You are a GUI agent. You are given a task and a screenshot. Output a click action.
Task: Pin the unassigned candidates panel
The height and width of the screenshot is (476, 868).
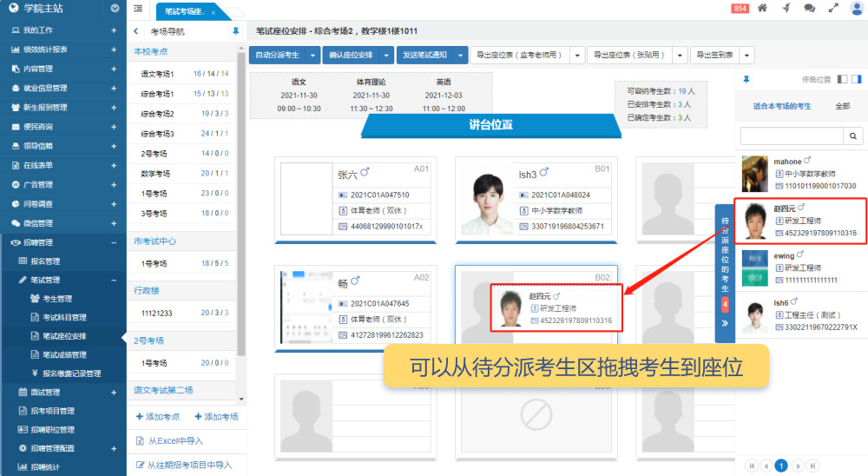pyautogui.click(x=746, y=79)
